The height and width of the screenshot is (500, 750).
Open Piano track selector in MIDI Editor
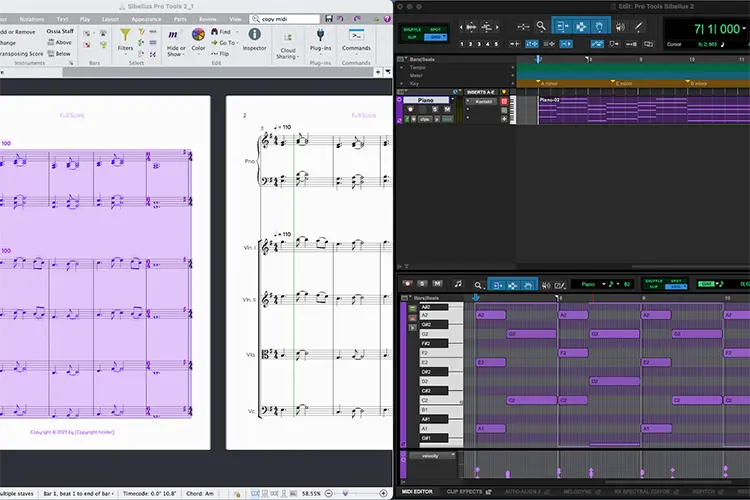(592, 284)
